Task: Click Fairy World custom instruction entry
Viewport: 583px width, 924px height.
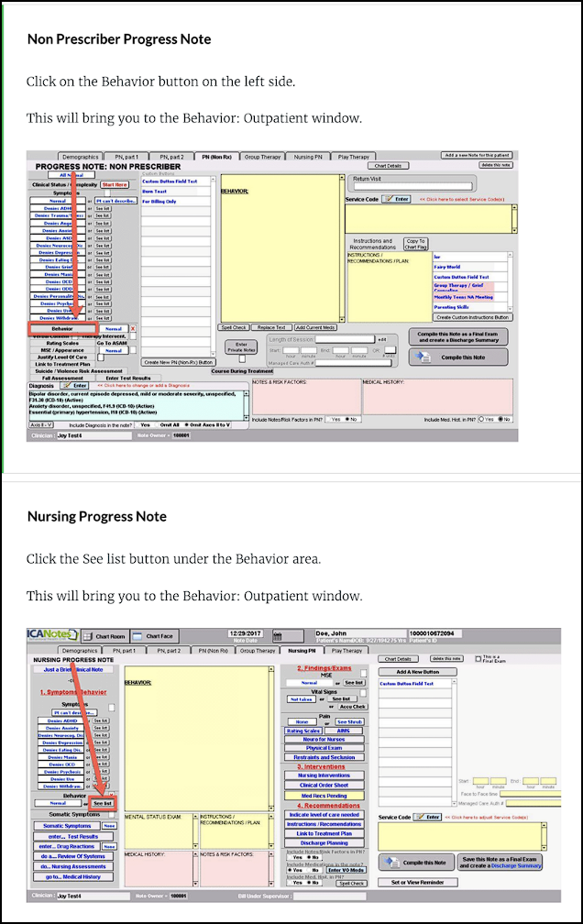Action: click(470, 267)
